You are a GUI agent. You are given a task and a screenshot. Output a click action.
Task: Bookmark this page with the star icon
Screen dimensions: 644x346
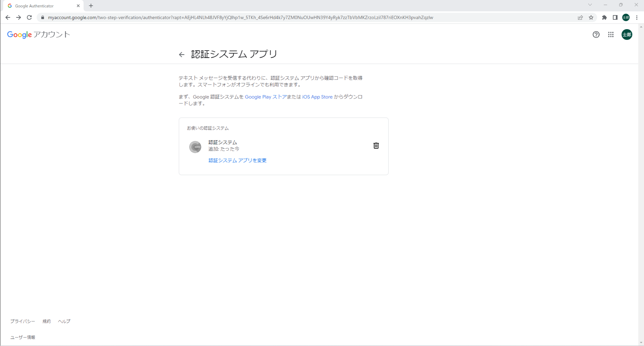point(591,17)
